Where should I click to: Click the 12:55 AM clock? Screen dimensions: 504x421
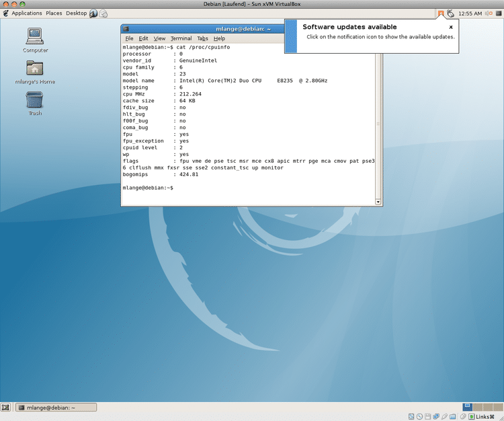470,13
